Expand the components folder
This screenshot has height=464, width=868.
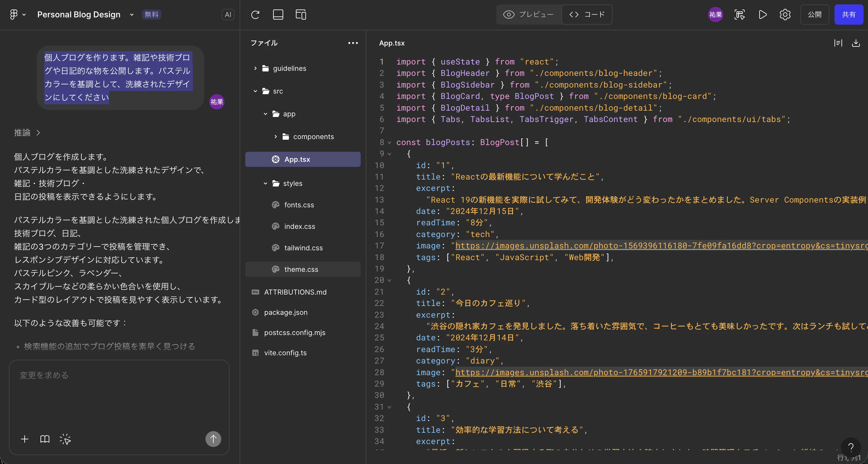pyautogui.click(x=313, y=137)
